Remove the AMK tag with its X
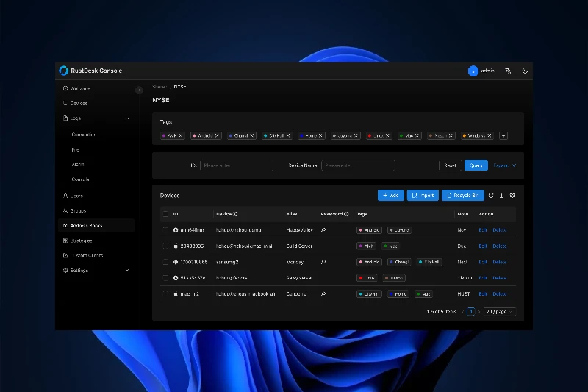This screenshot has width=588, height=392. (180, 135)
